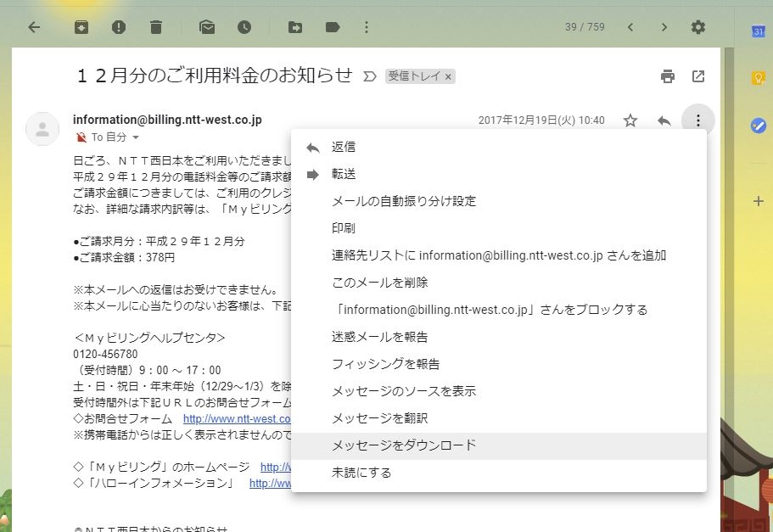Report spam using the exclamation icon
Image resolution: width=773 pixels, height=532 pixels.
[119, 27]
